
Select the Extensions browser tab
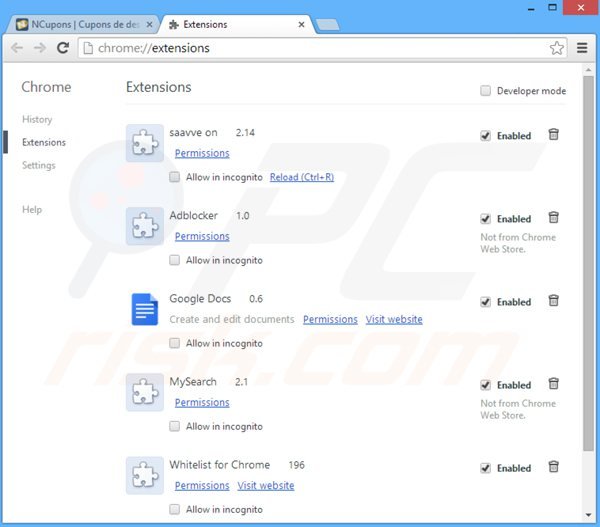(x=237, y=24)
